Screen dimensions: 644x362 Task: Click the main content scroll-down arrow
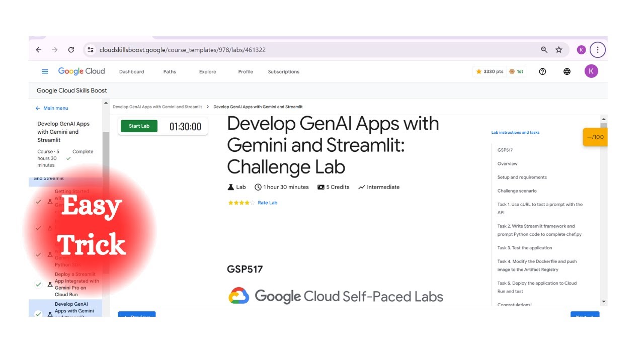[x=604, y=302]
